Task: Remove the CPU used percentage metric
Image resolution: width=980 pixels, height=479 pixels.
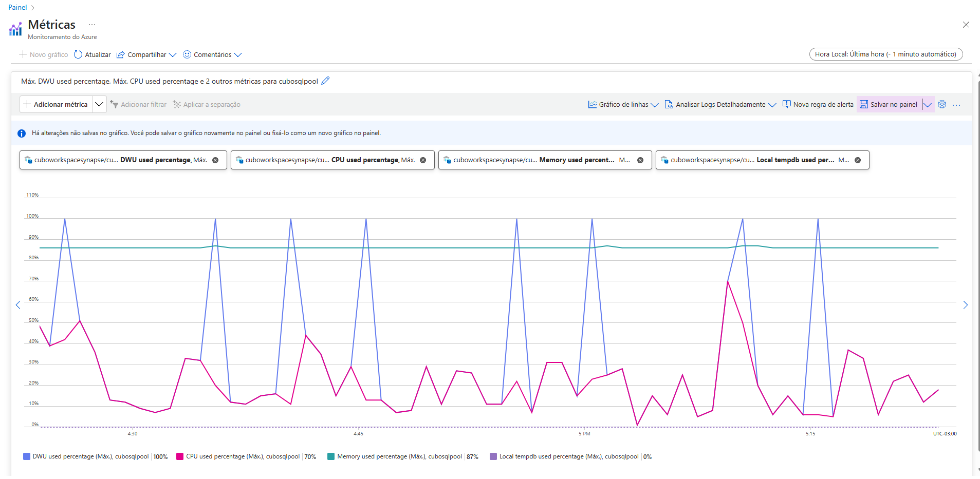Action: point(423,160)
